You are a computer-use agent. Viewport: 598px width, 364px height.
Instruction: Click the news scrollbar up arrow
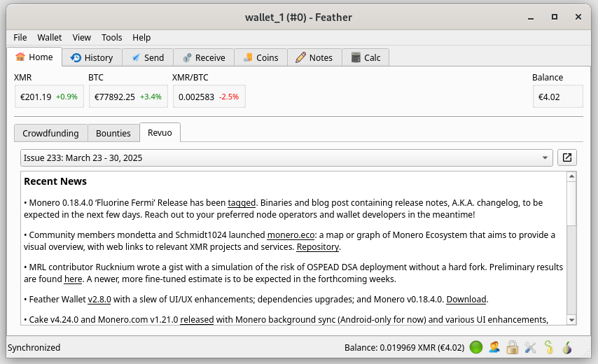tap(571, 176)
